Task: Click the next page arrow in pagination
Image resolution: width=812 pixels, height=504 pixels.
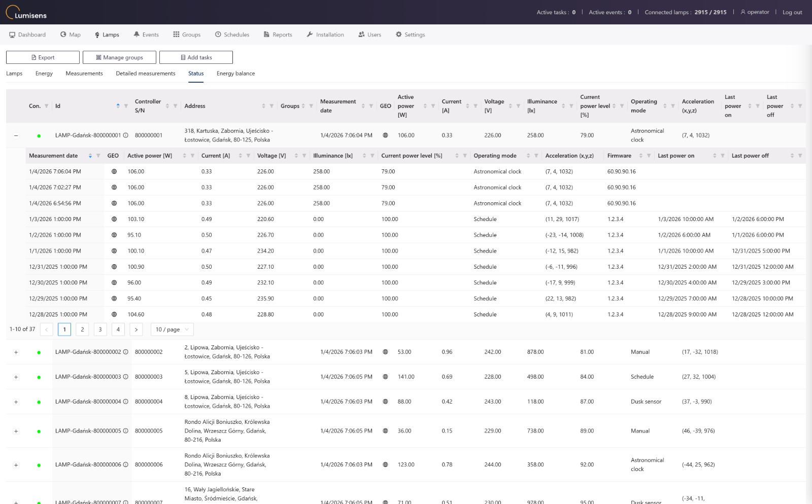Action: click(x=136, y=330)
